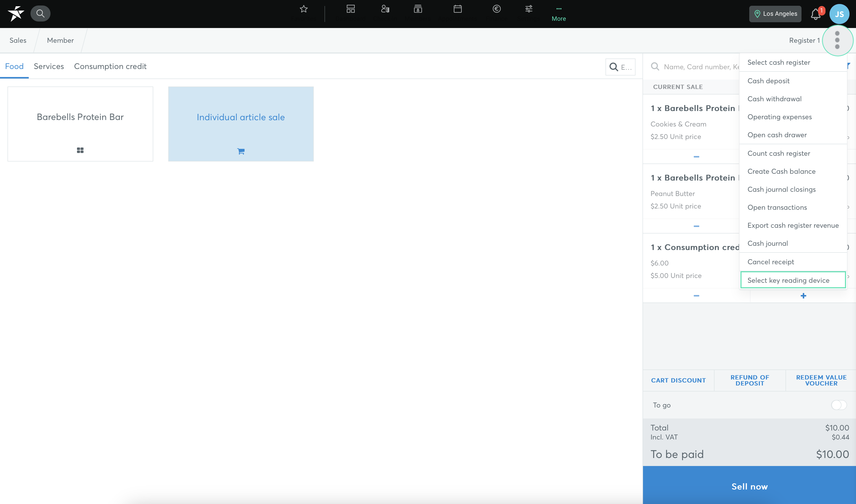Toggle the Register 1 three-dot menu
This screenshot has height=504, width=856.
click(837, 40)
